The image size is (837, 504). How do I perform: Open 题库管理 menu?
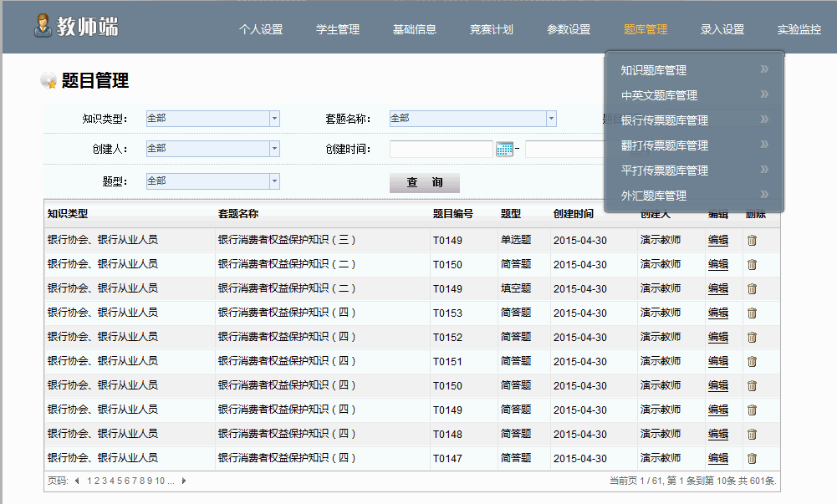click(646, 29)
